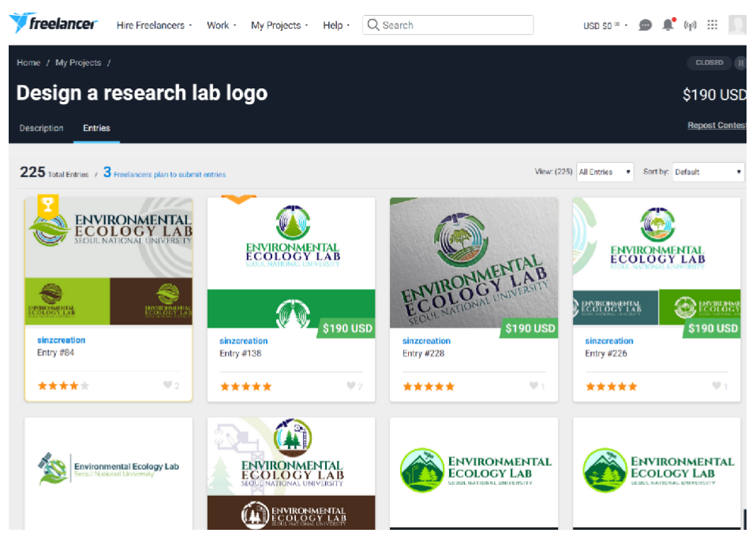Like Entry #228 with the heart icon
756x544 pixels.
point(533,385)
